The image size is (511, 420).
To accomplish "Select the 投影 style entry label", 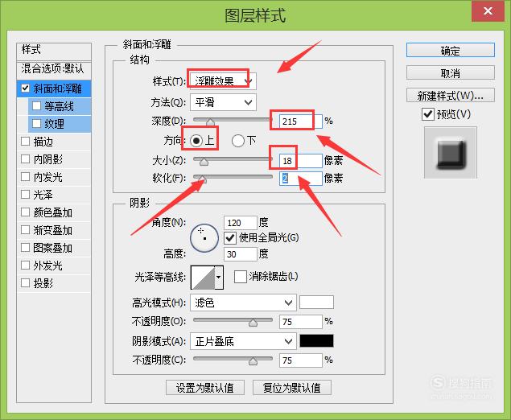I will 43,283.
